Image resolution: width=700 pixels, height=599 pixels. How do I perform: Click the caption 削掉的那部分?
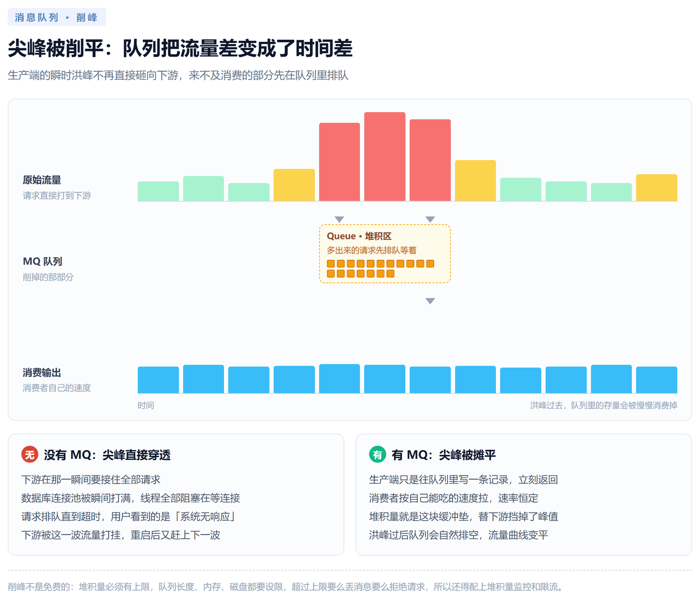tap(48, 277)
